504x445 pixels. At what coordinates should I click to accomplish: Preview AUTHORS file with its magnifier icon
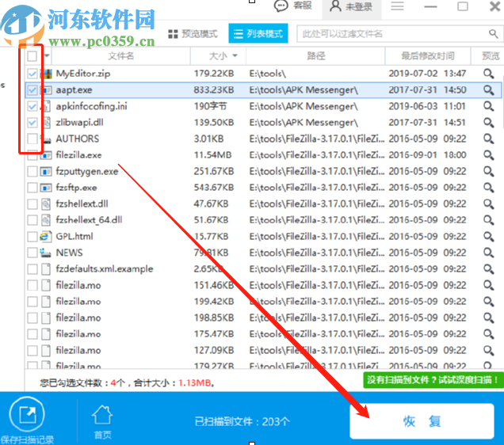pos(489,139)
